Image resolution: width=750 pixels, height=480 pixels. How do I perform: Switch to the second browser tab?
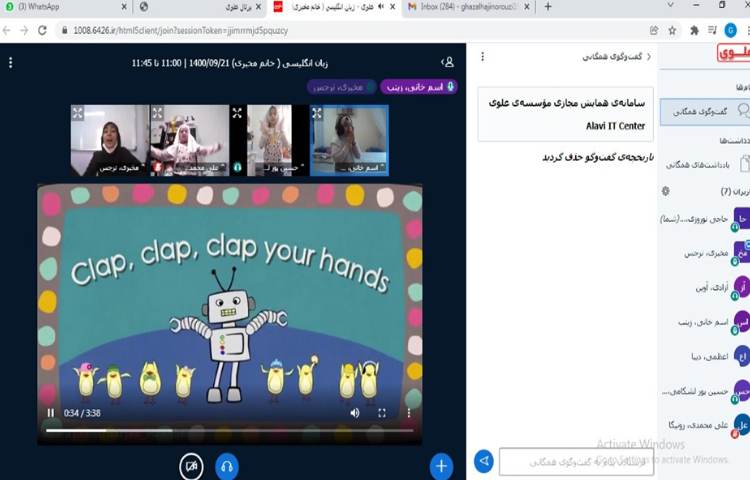coord(200,7)
